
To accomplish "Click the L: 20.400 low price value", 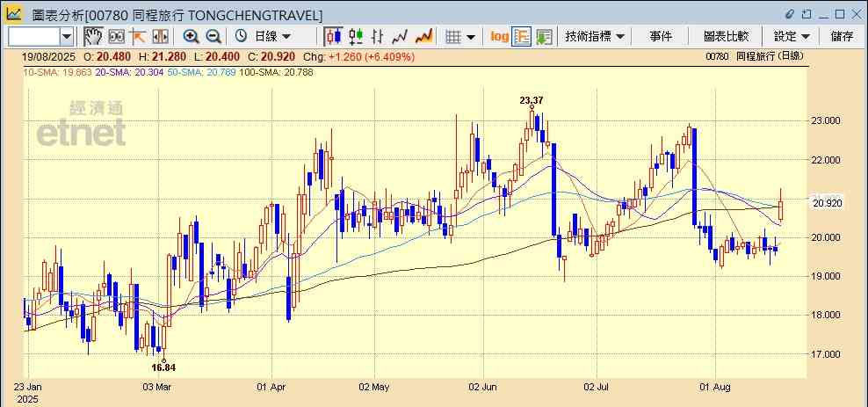I will (217, 56).
